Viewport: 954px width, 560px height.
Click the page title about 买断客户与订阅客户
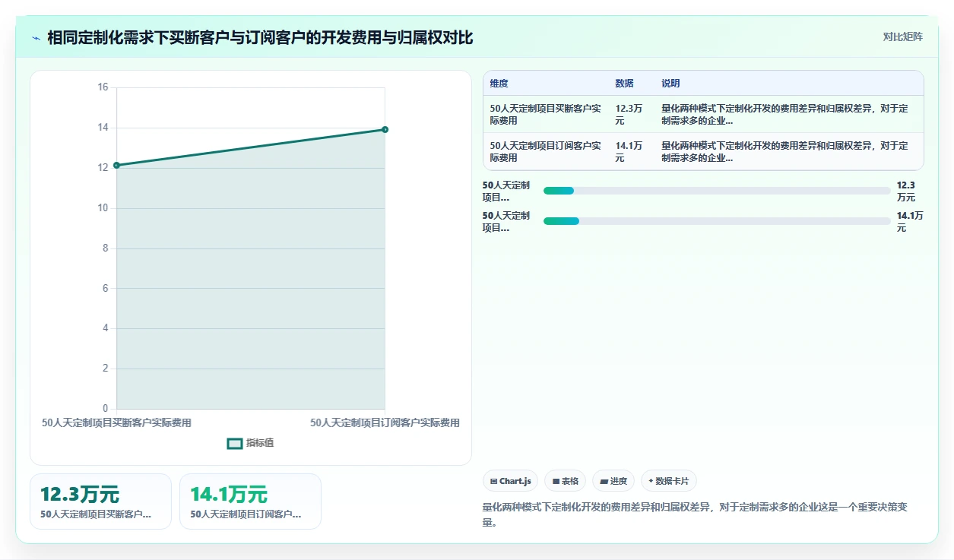260,38
